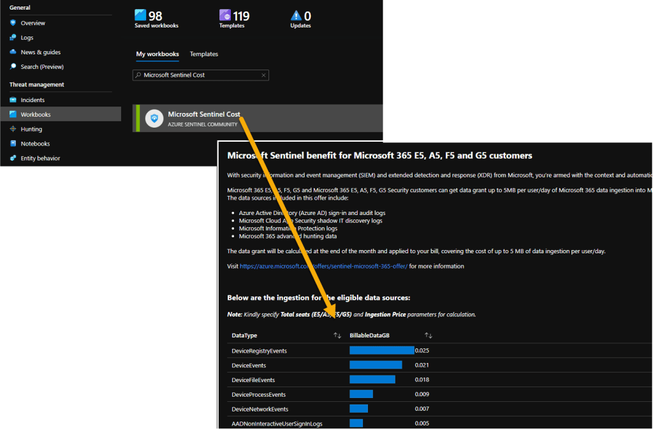Follow the sentinel-microsoft-365-offer link
This screenshot has width=653, height=430.
coord(324,266)
